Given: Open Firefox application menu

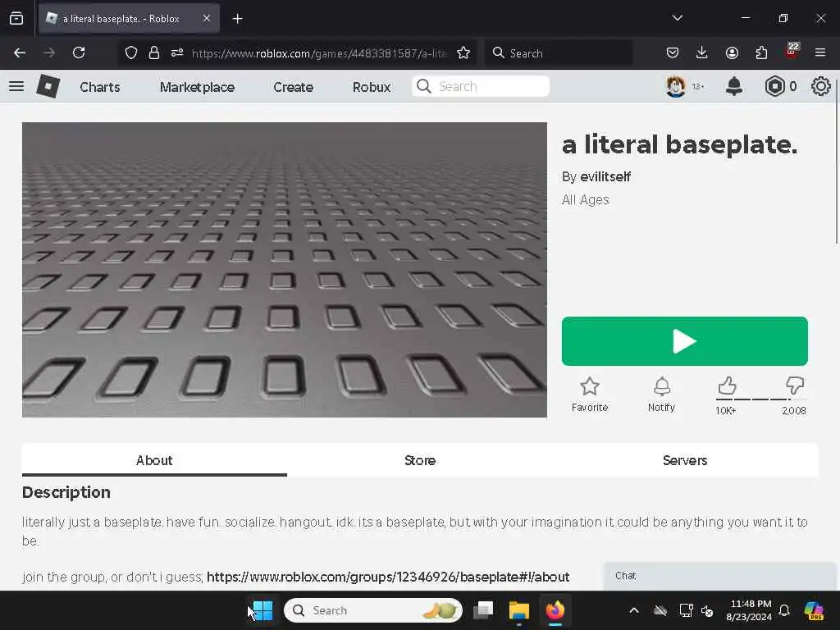Looking at the screenshot, I should tap(820, 52).
